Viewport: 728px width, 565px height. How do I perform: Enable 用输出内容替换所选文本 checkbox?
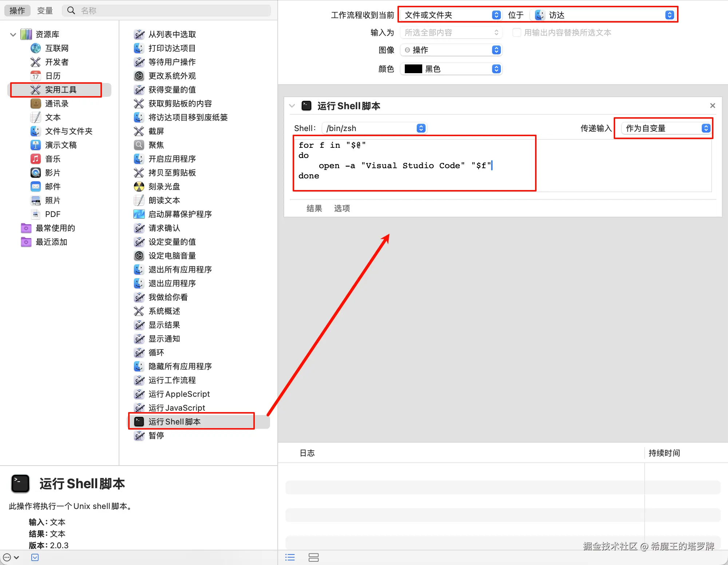517,32
